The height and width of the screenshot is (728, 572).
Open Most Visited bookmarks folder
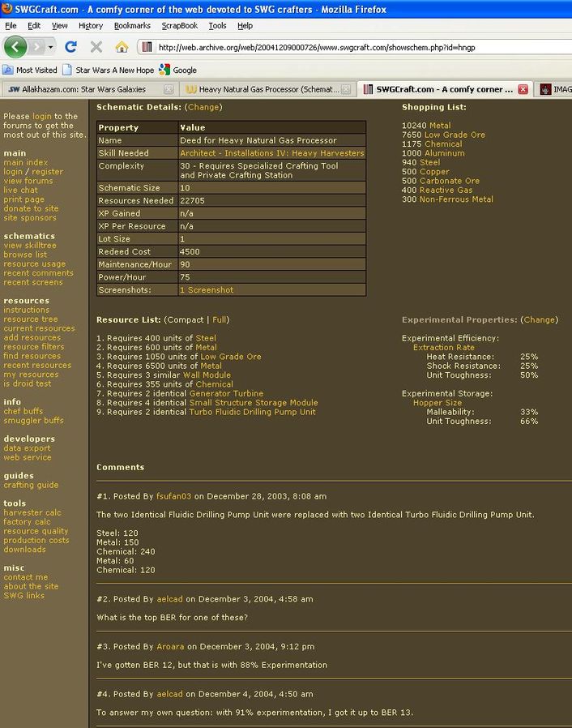[x=31, y=70]
